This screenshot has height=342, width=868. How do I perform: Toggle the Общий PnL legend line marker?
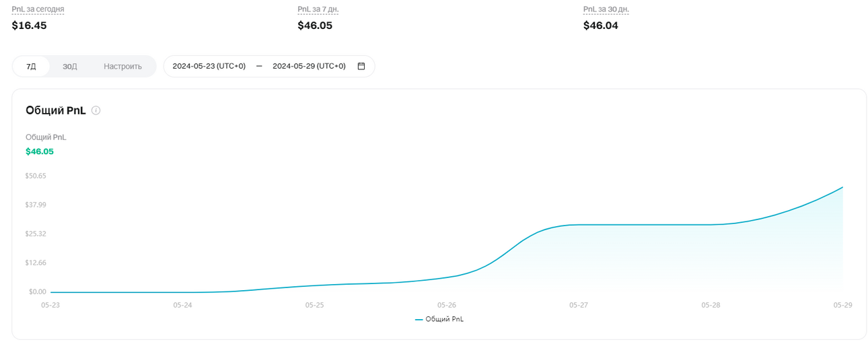(419, 319)
